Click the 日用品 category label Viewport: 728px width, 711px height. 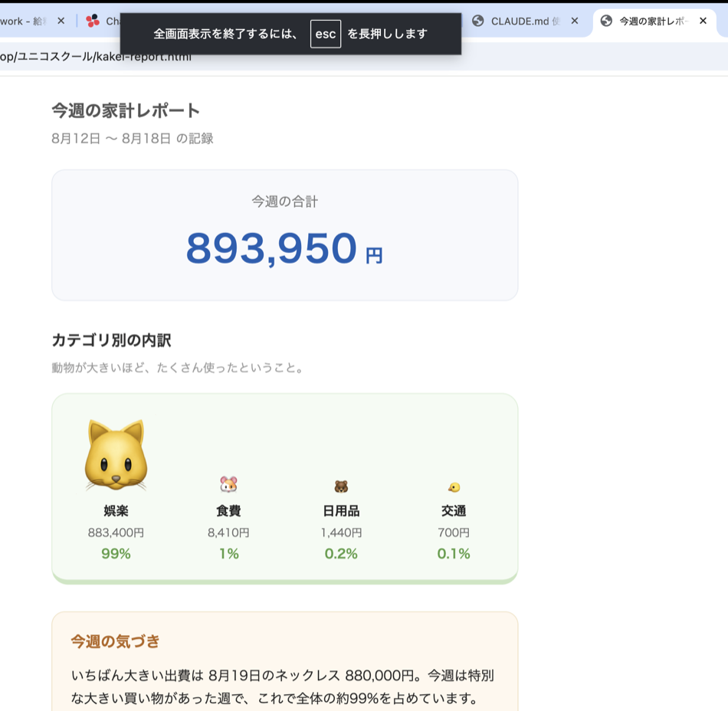click(x=341, y=511)
